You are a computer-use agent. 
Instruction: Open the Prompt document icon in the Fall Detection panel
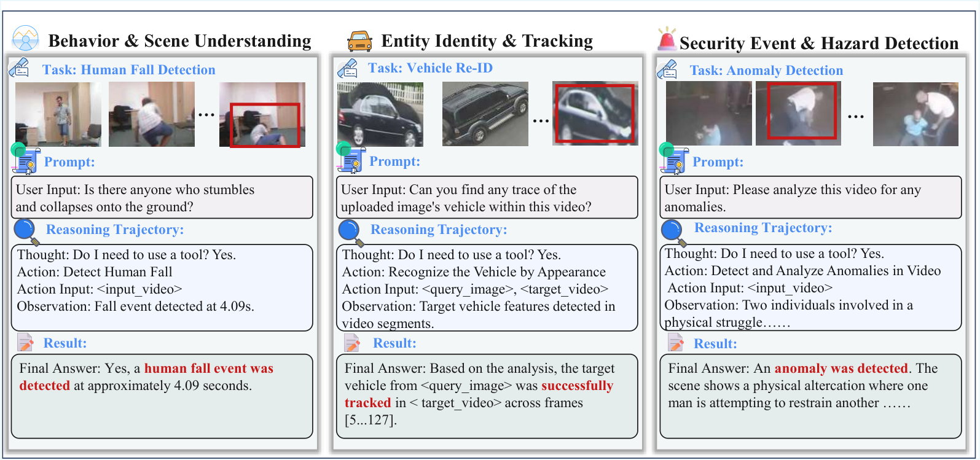(x=25, y=158)
